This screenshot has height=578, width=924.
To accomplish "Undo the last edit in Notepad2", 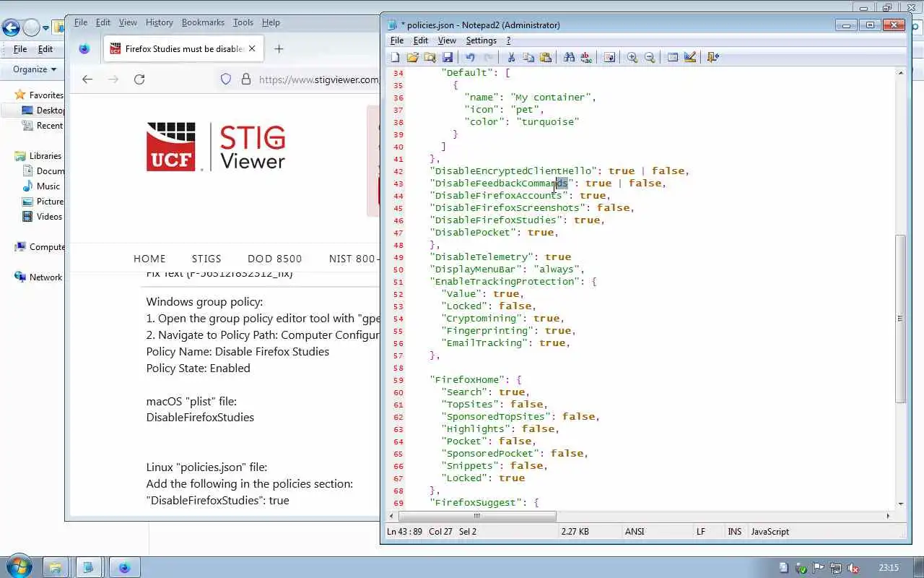I will pyautogui.click(x=470, y=57).
